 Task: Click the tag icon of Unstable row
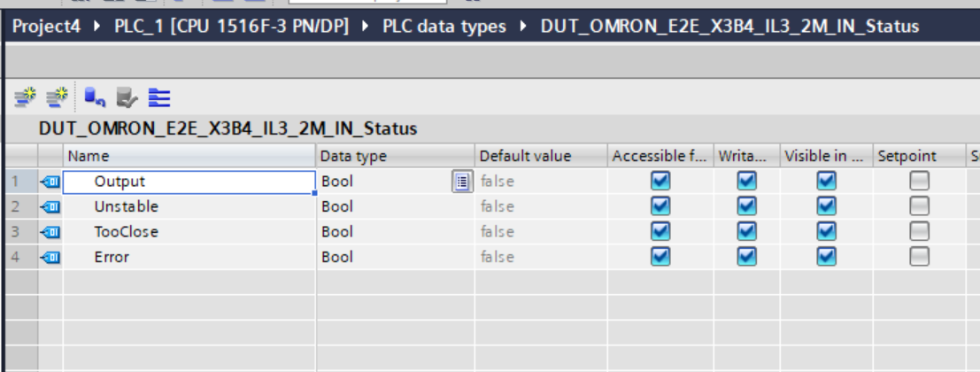click(x=50, y=207)
